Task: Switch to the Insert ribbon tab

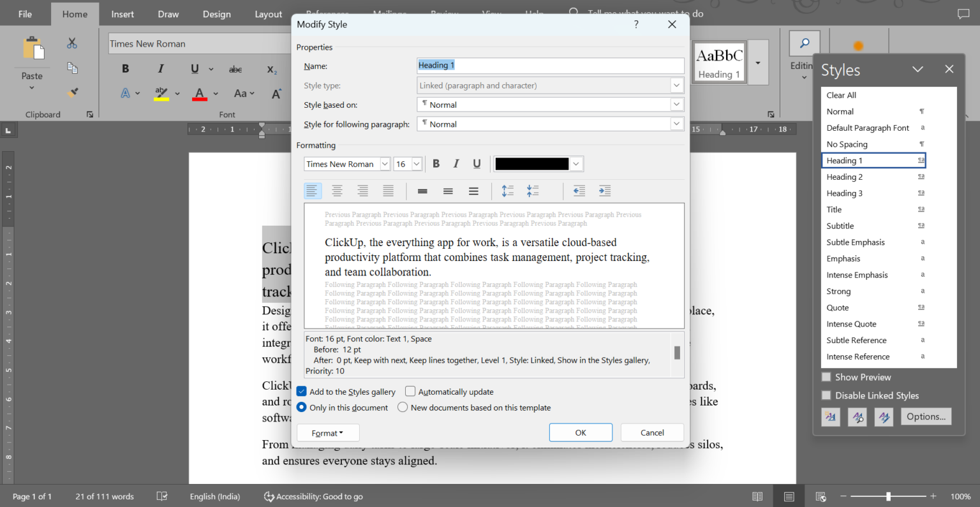Action: (x=122, y=13)
